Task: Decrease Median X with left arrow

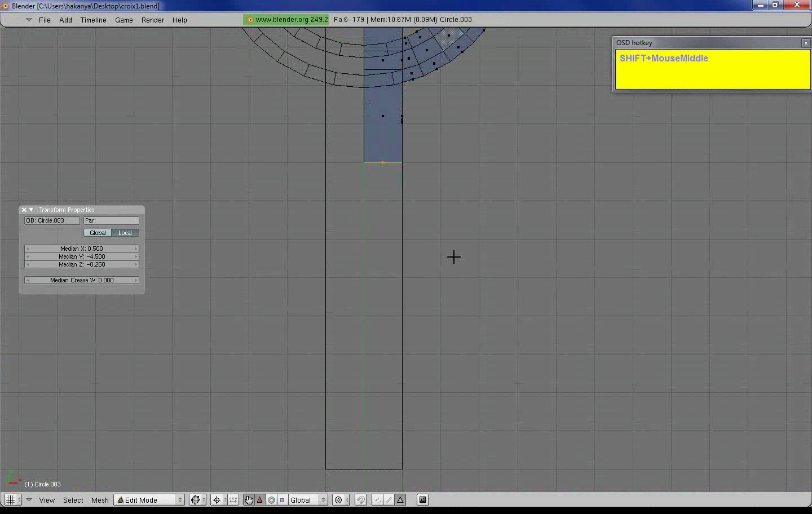Action: pyautogui.click(x=28, y=249)
